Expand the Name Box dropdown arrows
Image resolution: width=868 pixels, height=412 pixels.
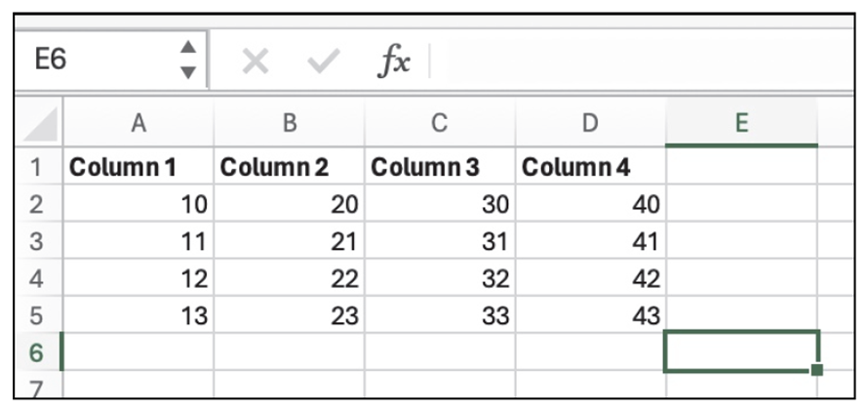point(188,61)
